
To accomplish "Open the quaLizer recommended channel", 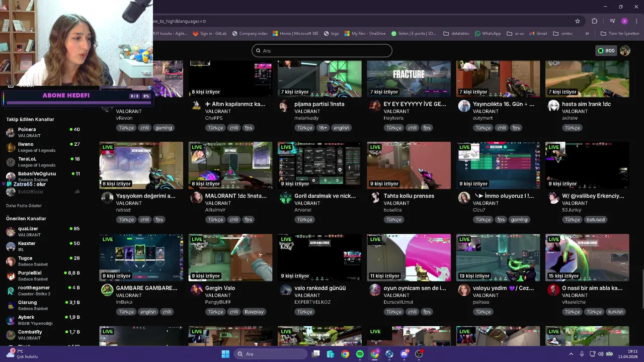I will pyautogui.click(x=43, y=232).
